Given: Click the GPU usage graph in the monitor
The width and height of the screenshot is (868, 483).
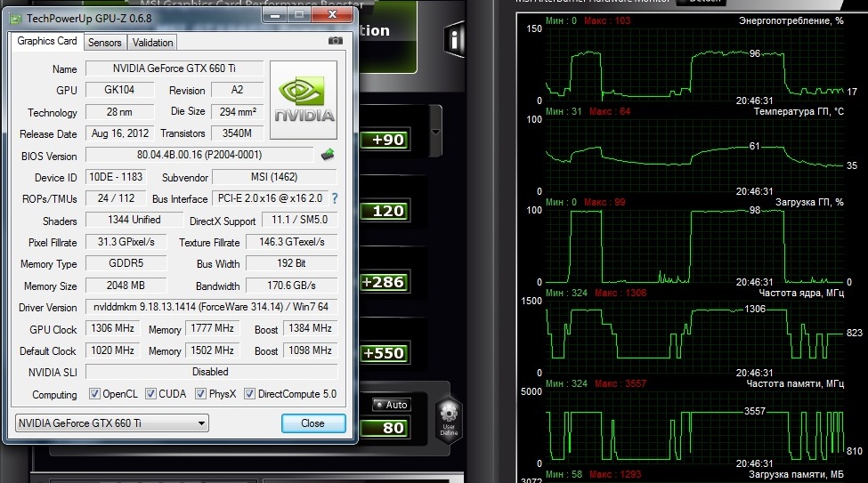Looking at the screenshot, I should point(694,246).
